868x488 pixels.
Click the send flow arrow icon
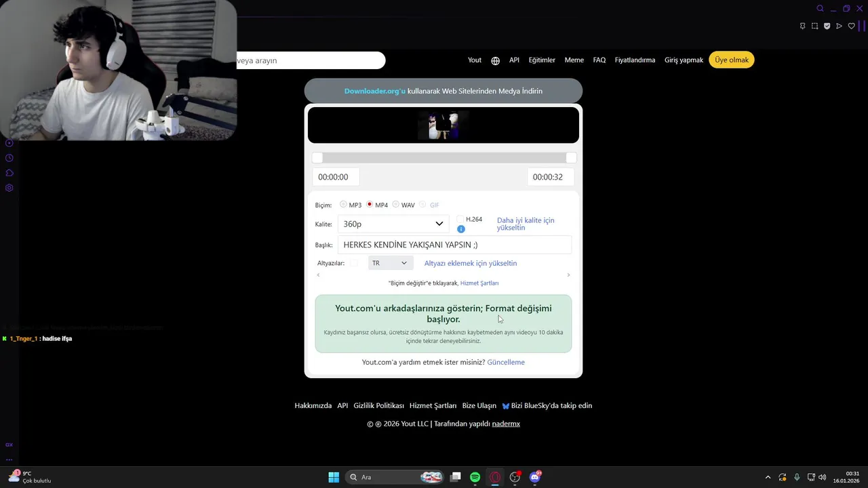point(839,26)
